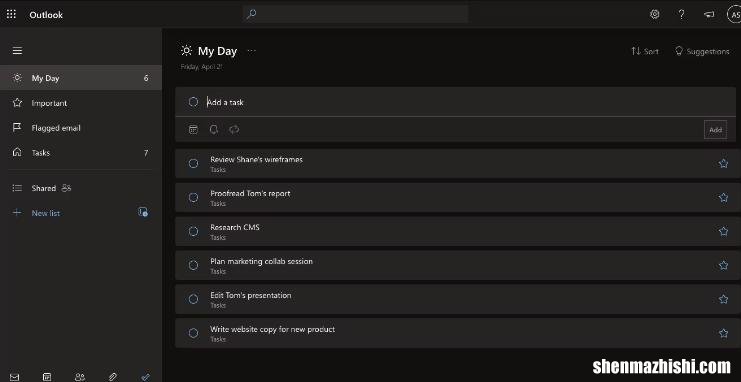741x382 pixels.
Task: Open the Flagged email list
Action: coord(81,128)
